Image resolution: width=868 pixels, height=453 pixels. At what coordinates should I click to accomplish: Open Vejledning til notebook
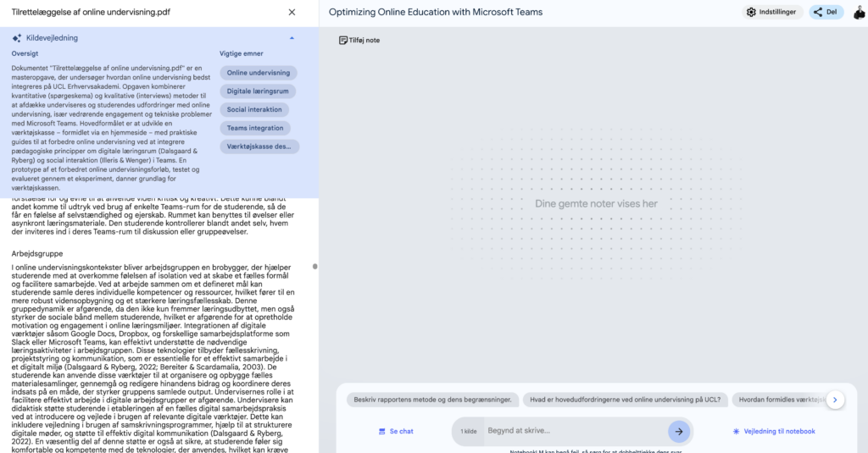(773, 432)
